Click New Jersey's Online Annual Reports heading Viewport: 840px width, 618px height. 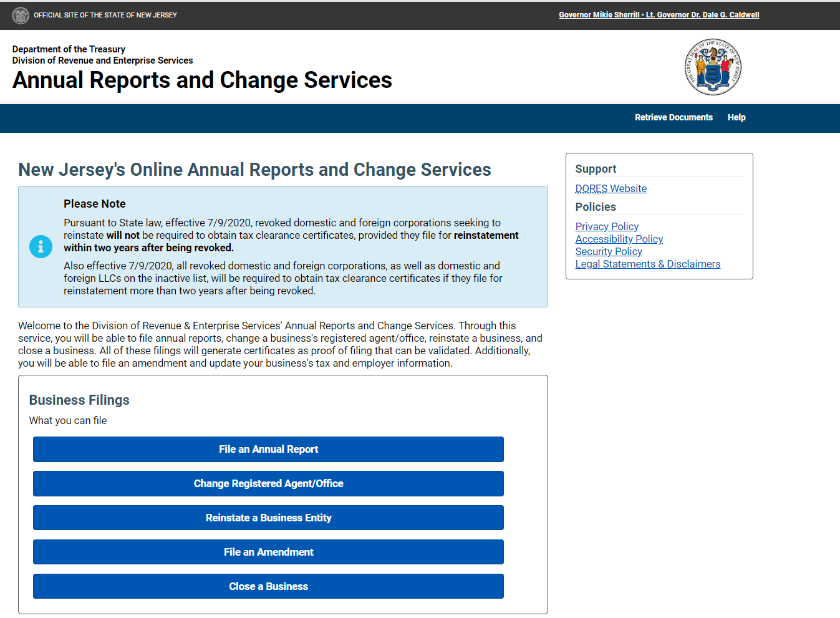[254, 170]
